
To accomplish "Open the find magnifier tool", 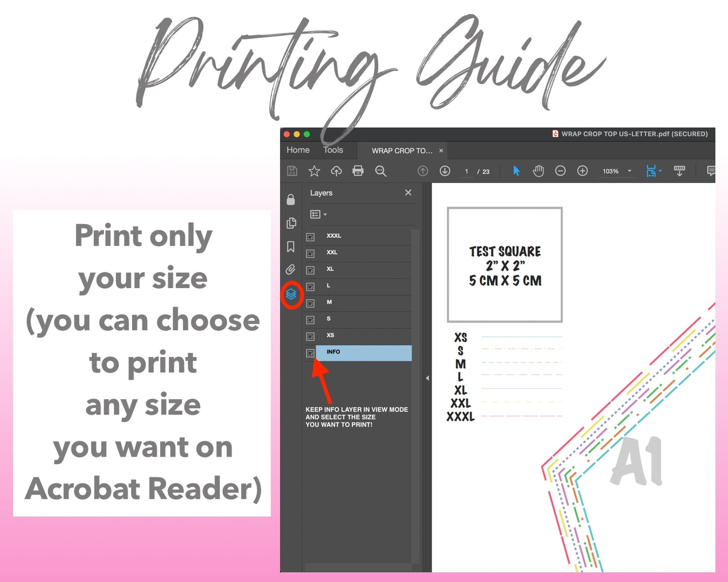I will coord(380,171).
